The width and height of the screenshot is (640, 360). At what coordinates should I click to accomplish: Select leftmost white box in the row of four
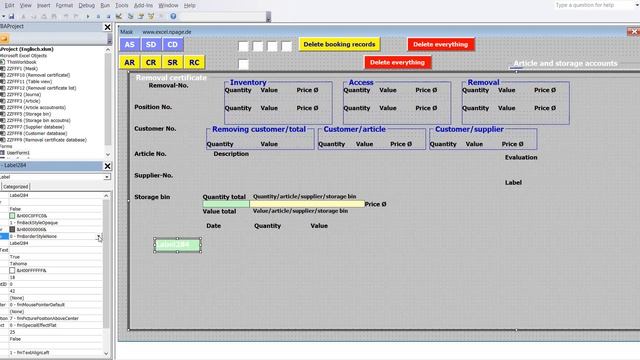pyautogui.click(x=243, y=46)
